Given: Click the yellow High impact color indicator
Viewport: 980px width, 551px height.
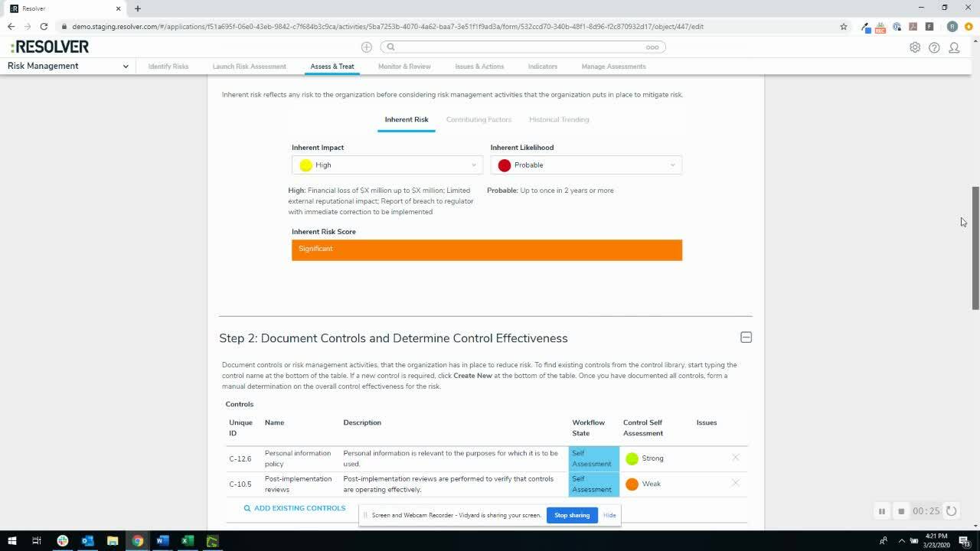Looking at the screenshot, I should pyautogui.click(x=305, y=165).
